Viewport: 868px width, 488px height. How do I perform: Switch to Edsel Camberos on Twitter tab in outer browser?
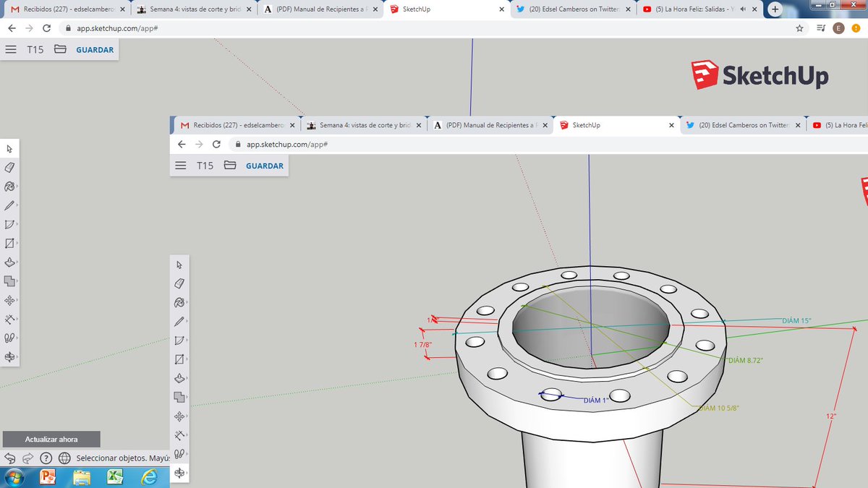tap(573, 9)
